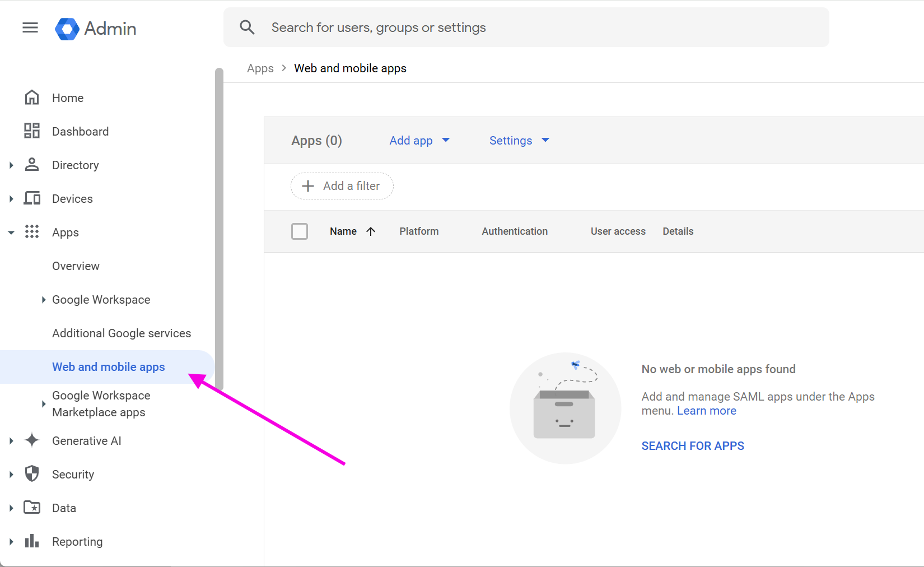Viewport: 924px width, 567px height.
Task: Expand the Data section arrow
Action: coord(11,508)
